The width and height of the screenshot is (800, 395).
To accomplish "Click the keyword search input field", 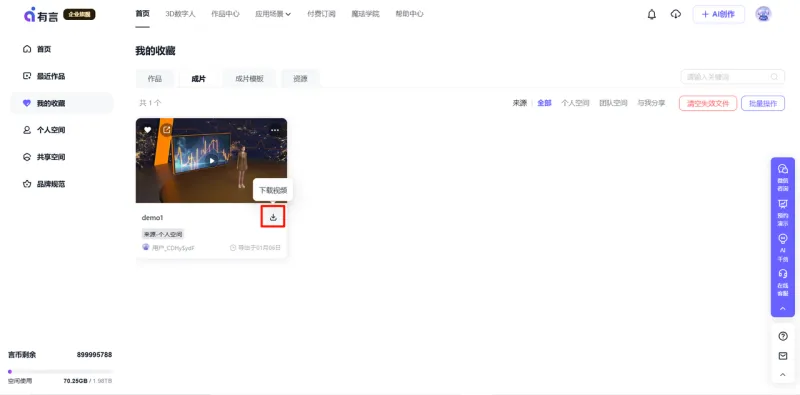I will [x=733, y=77].
